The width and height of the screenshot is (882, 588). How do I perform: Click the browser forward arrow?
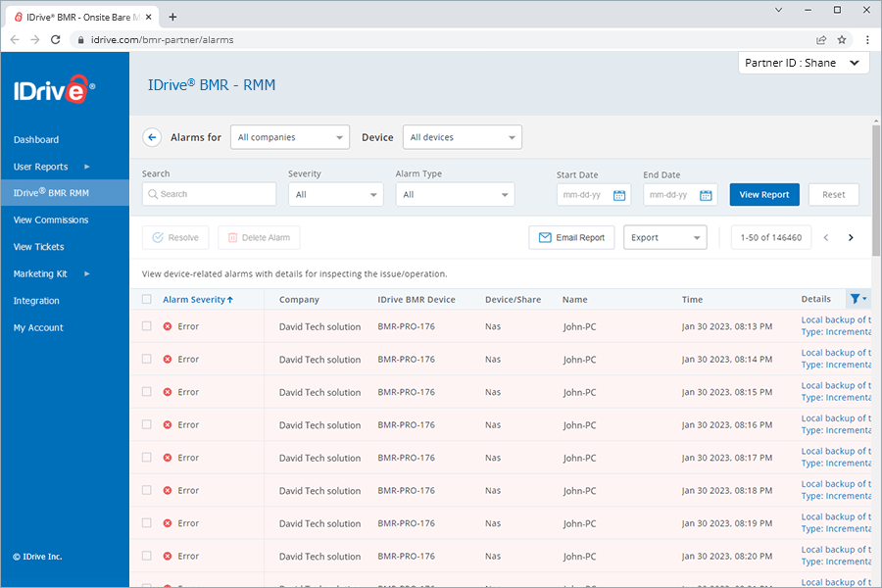coord(35,39)
